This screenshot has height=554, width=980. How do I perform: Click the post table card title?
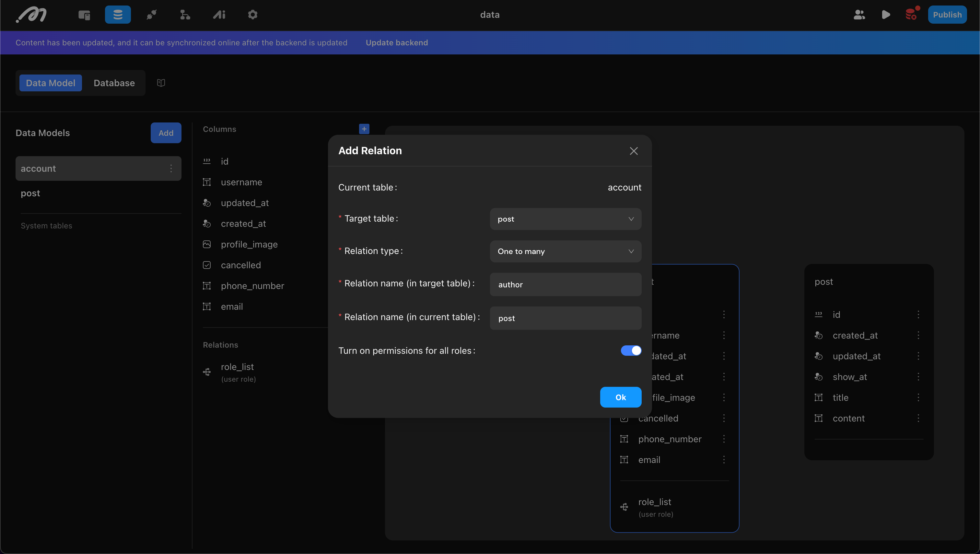click(823, 282)
